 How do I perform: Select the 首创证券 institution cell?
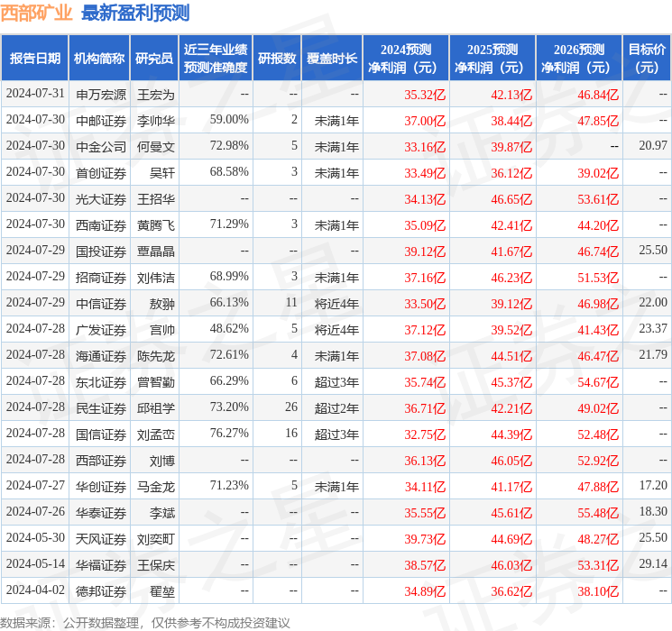point(101,173)
